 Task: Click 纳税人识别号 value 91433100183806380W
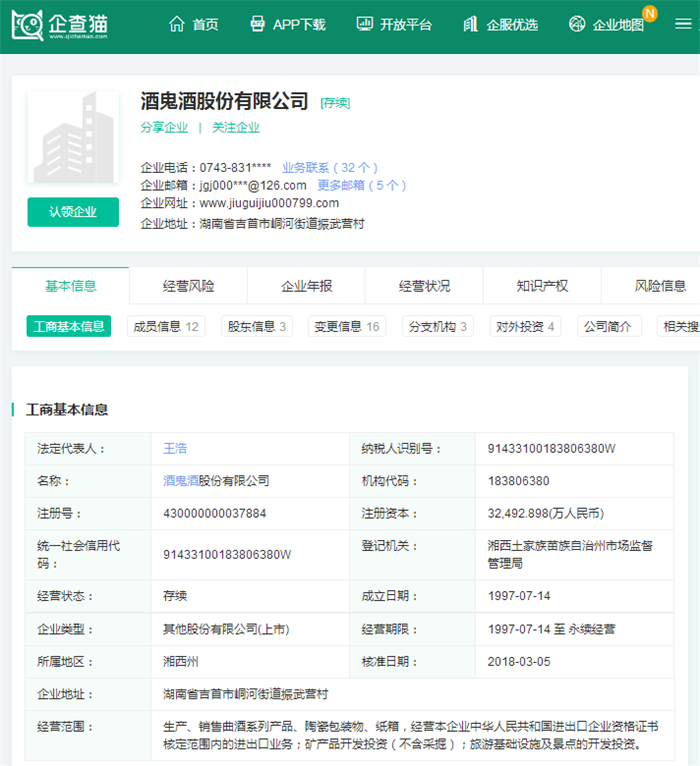[552, 448]
